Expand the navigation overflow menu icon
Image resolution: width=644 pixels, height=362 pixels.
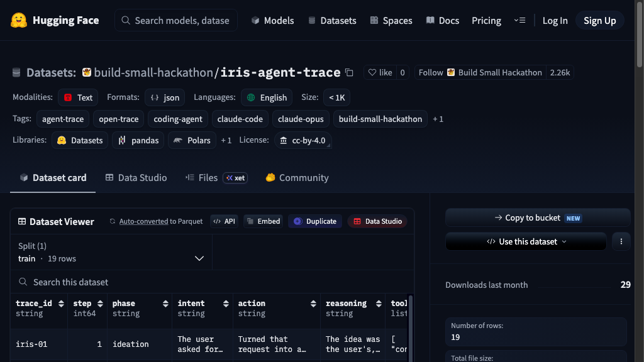pos(519,20)
